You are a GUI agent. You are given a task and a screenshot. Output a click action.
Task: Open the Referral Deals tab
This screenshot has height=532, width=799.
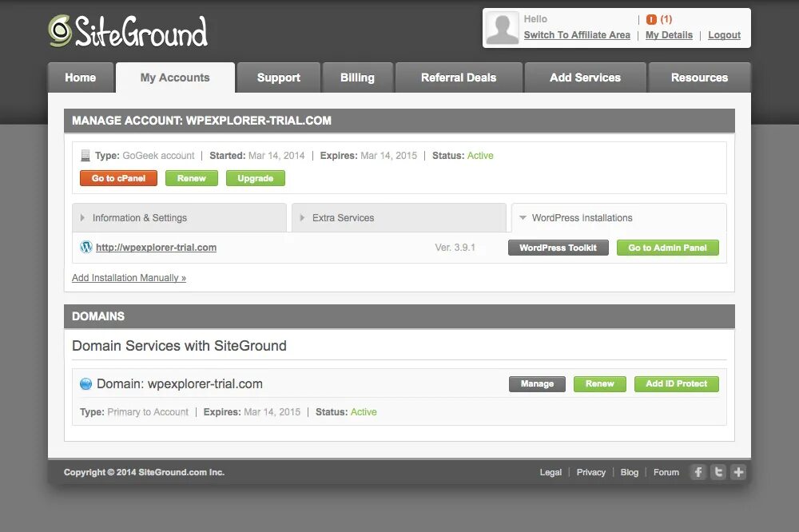tap(459, 77)
